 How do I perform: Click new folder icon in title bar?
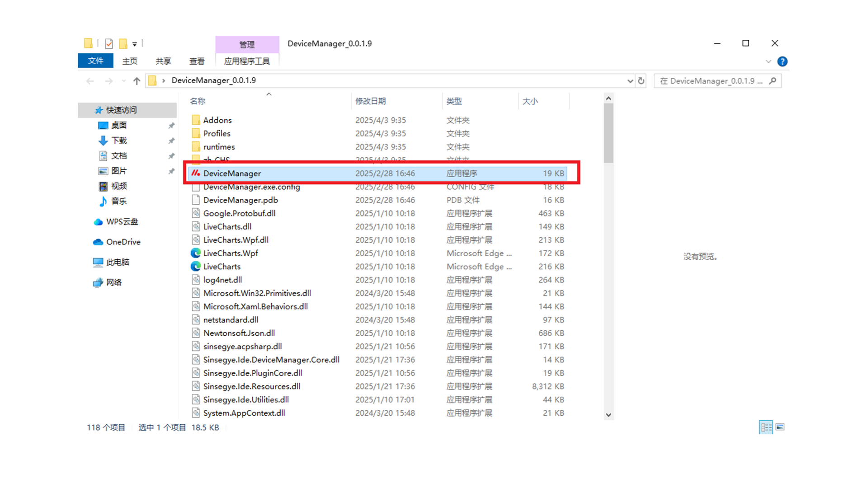click(x=123, y=43)
